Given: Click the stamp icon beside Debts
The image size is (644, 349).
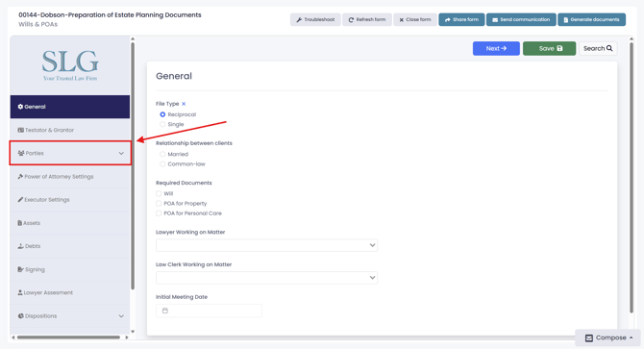Looking at the screenshot, I should click(x=20, y=246).
